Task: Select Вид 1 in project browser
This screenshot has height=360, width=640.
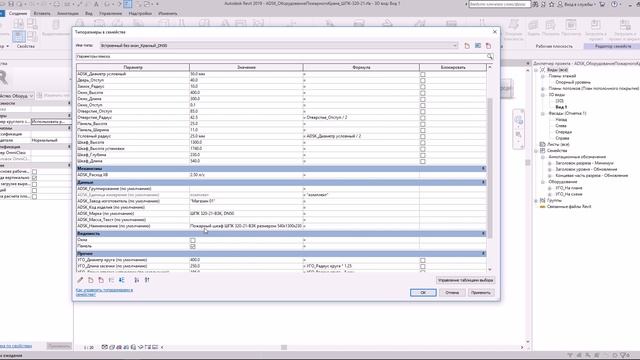Action: coord(561,107)
